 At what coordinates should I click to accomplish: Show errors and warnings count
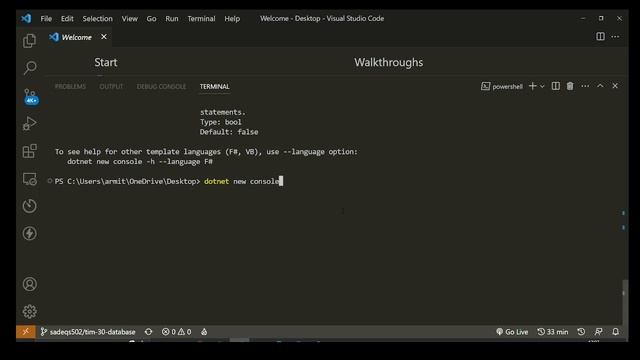click(x=176, y=332)
